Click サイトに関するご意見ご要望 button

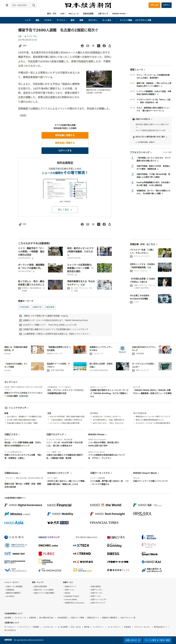(157, 640)
